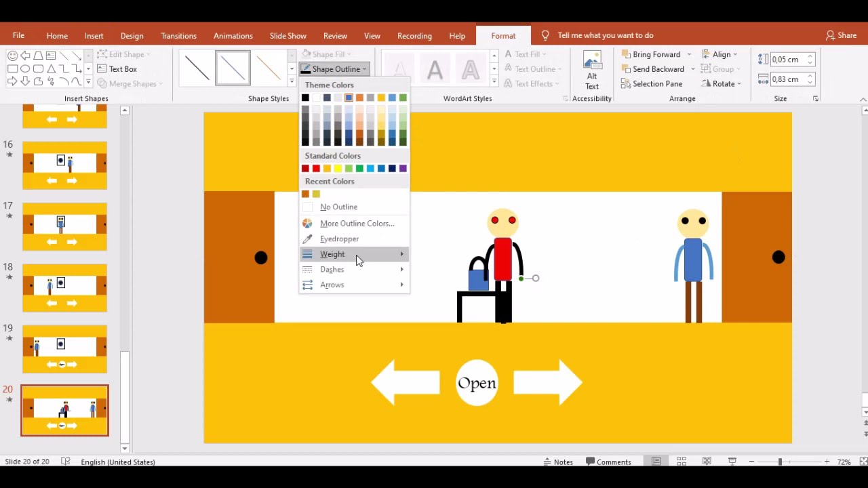Expand Send Backward options arrow
The image size is (868, 488).
693,69
